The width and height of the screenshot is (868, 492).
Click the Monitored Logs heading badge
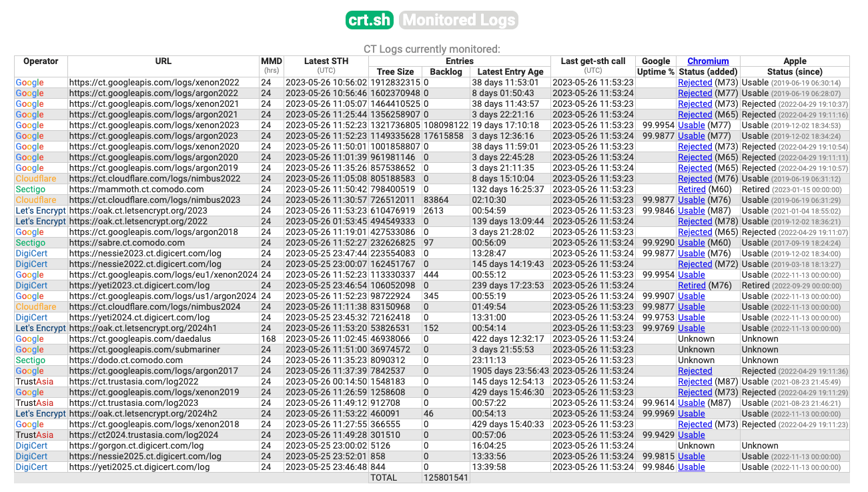tap(458, 20)
